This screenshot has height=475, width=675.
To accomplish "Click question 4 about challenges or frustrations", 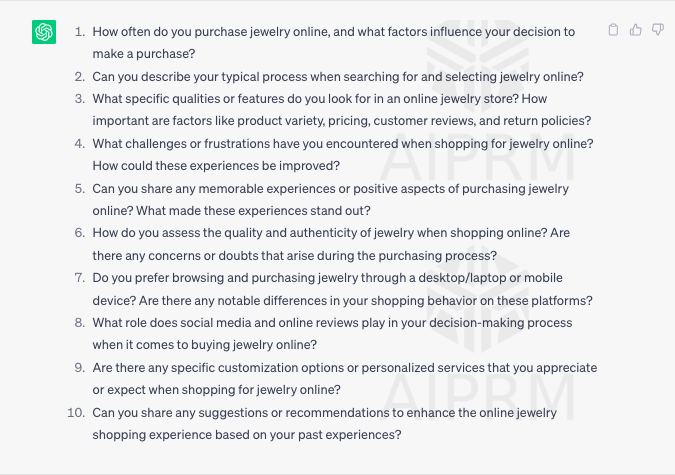I will click(x=343, y=155).
